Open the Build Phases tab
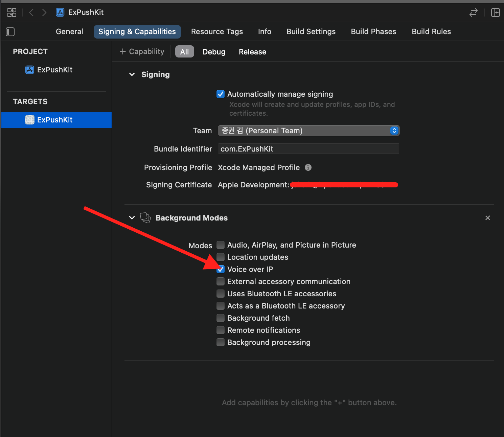504x437 pixels. pos(373,31)
